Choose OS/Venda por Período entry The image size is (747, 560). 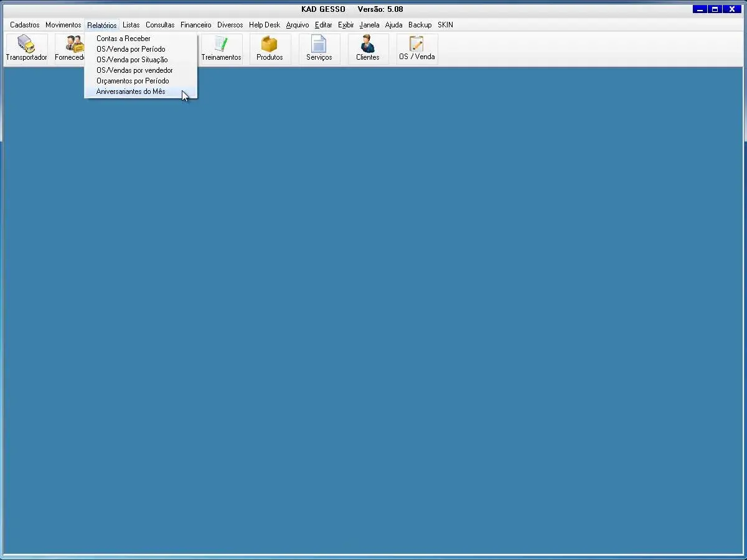[x=131, y=49]
